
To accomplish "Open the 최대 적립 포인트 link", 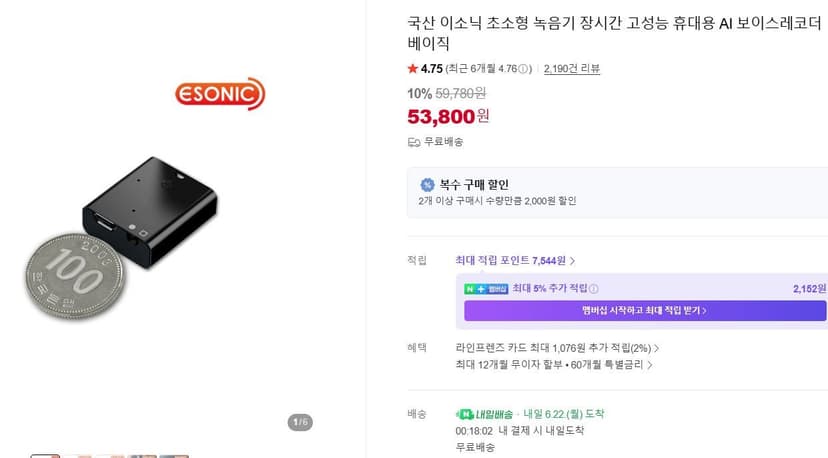I will point(511,260).
